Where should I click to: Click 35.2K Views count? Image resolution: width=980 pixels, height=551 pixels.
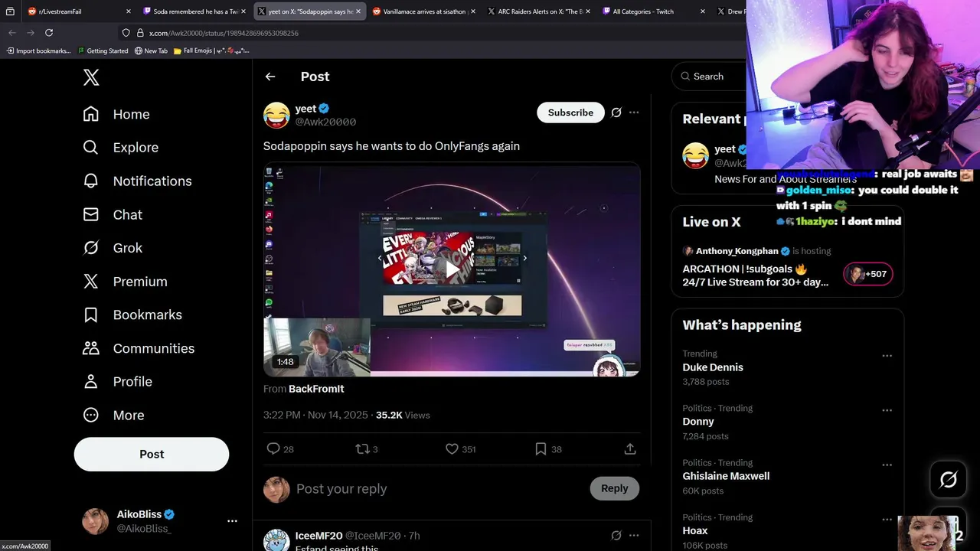[x=403, y=415]
